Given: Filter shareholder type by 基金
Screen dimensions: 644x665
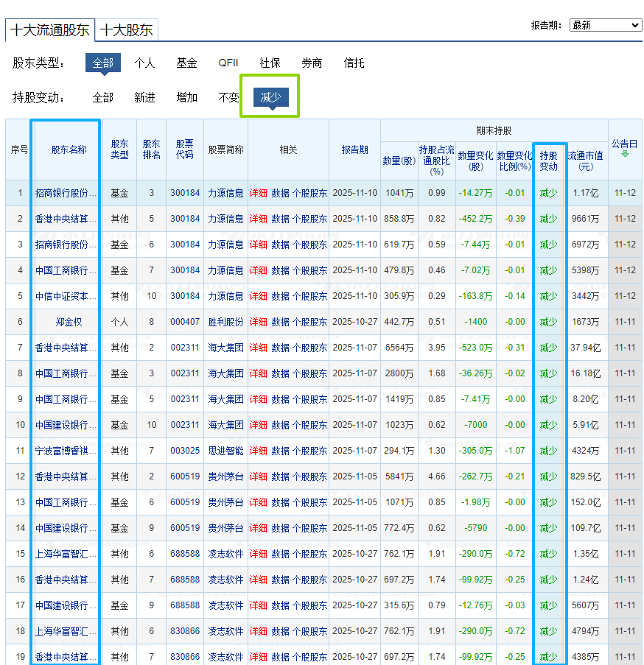Looking at the screenshot, I should point(186,63).
